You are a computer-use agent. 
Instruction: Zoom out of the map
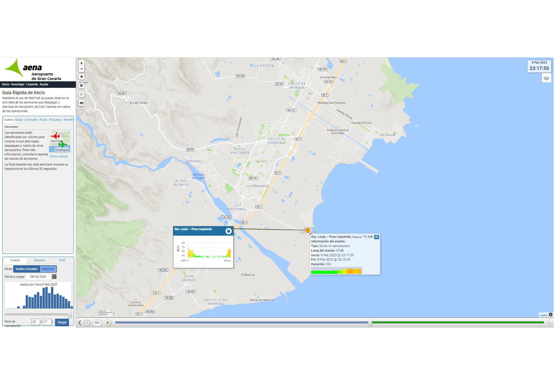click(81, 69)
